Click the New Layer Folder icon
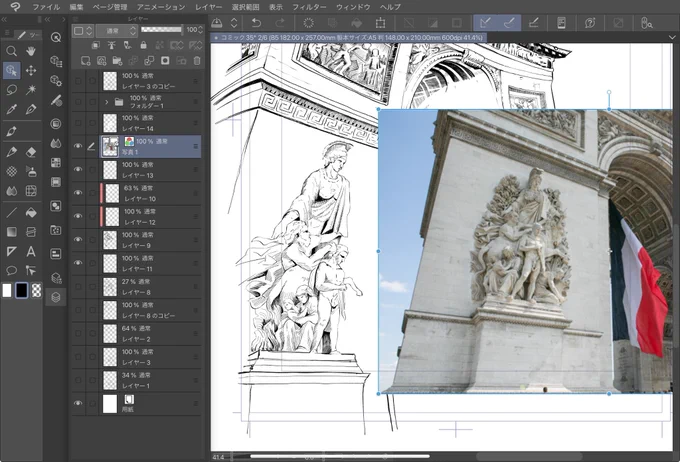This screenshot has height=462, width=680. [x=117, y=61]
